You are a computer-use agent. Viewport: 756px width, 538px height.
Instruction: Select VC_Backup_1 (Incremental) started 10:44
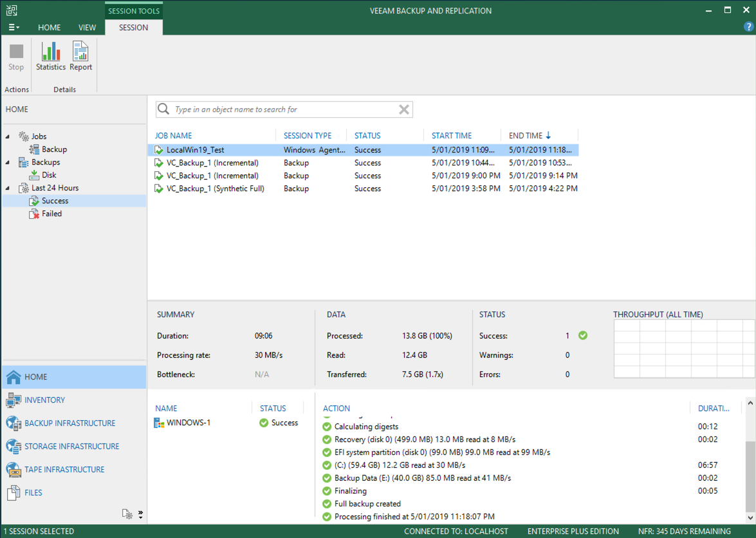(364, 163)
